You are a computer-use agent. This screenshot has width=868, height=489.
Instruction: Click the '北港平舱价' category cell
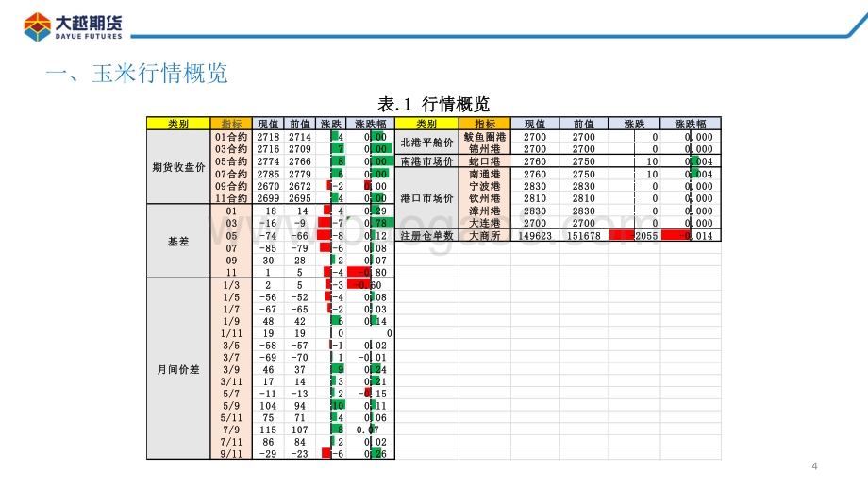[426, 143]
